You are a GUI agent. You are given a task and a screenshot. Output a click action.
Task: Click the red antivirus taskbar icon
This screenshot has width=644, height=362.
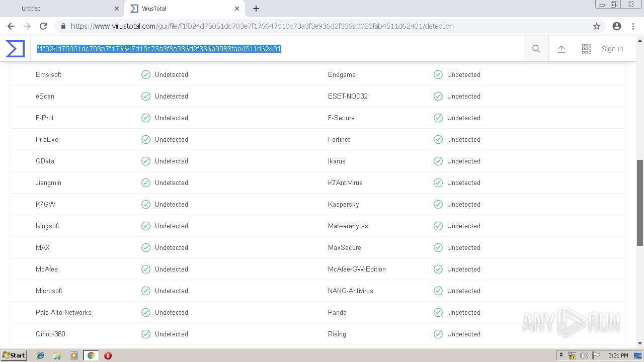(x=108, y=355)
